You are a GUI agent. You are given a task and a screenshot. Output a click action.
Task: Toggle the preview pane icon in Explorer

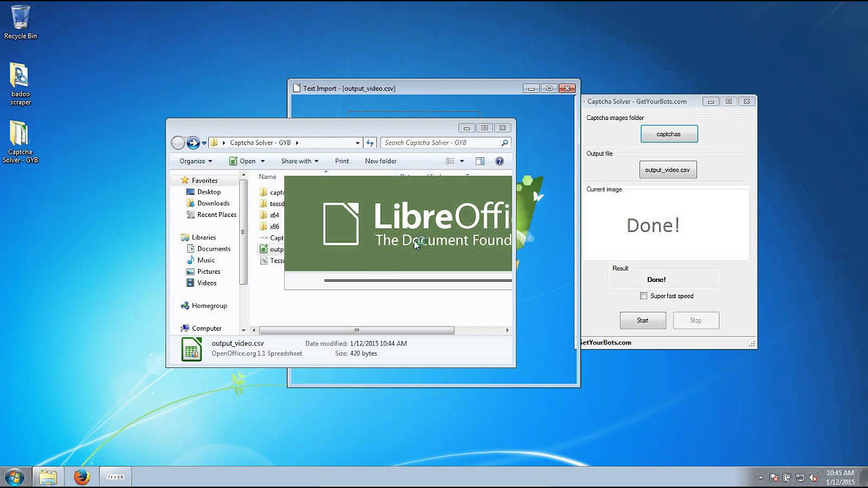coord(480,161)
